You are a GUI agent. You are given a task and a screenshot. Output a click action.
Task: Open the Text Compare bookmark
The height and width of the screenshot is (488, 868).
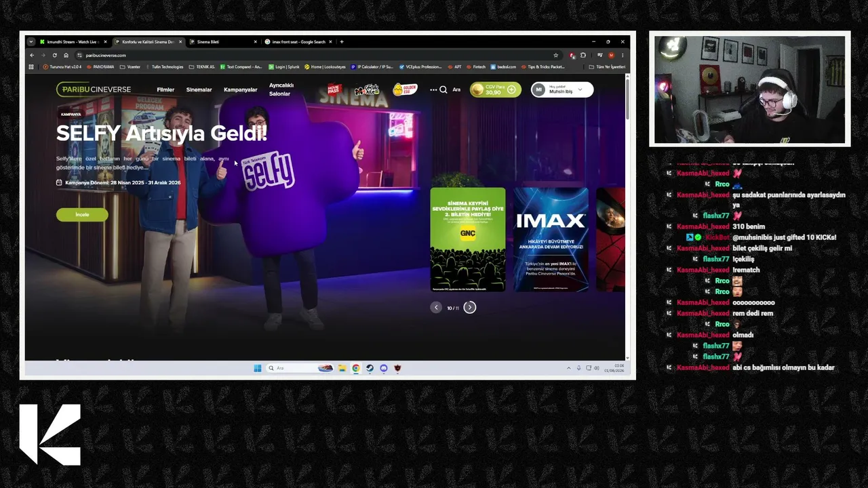click(241, 66)
